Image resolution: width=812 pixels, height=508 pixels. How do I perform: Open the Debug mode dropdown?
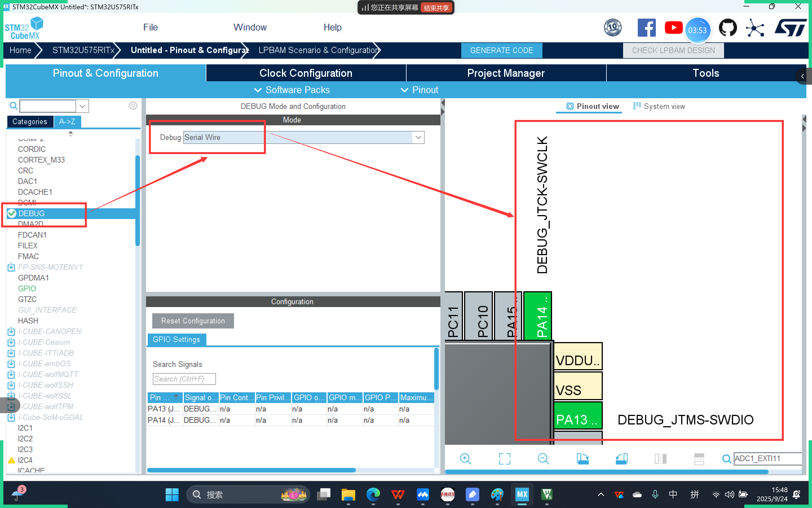(x=418, y=137)
